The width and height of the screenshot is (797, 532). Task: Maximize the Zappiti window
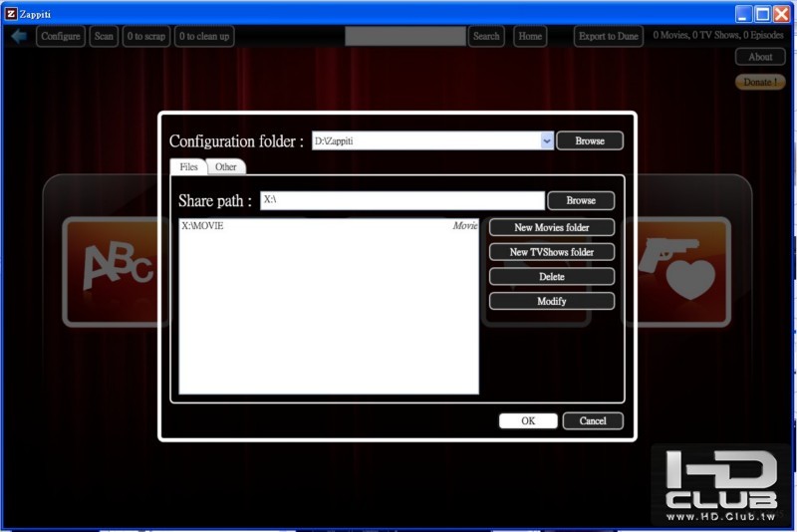tap(762, 14)
